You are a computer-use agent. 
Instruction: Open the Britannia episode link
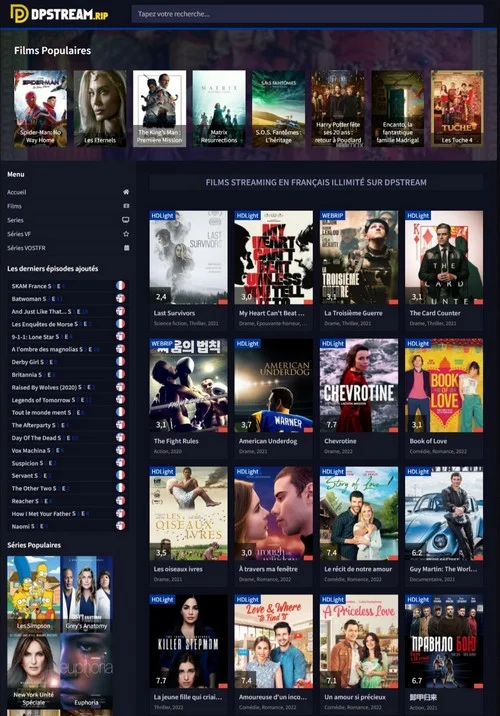tap(33, 374)
